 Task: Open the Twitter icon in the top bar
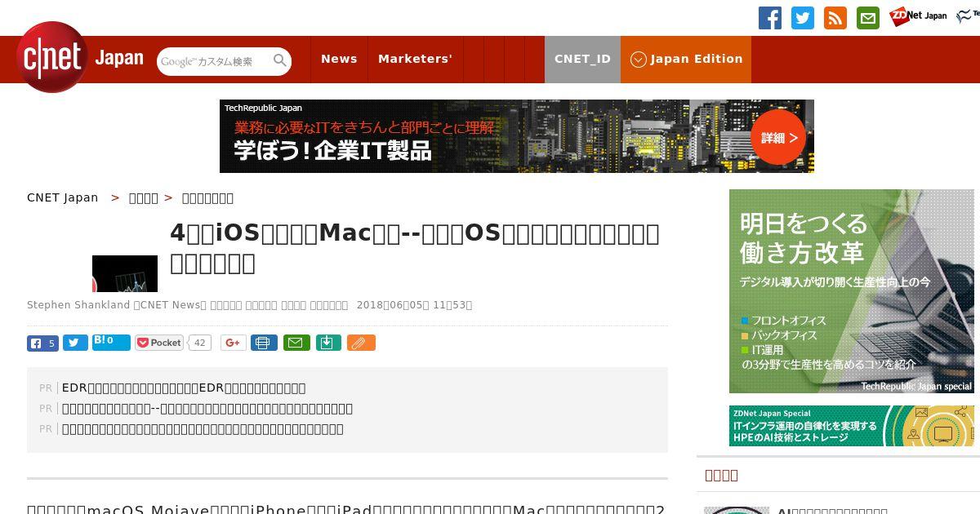[803, 18]
